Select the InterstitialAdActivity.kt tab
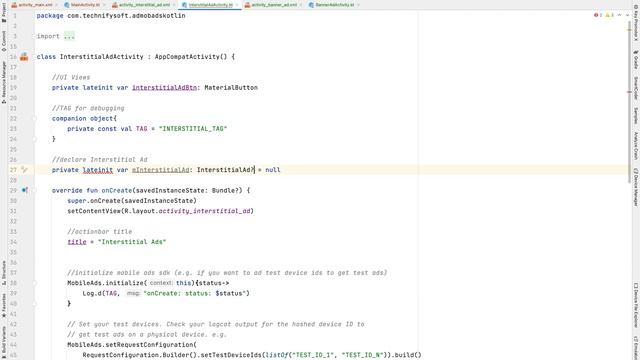This screenshot has height=360, width=640. click(x=210, y=5)
